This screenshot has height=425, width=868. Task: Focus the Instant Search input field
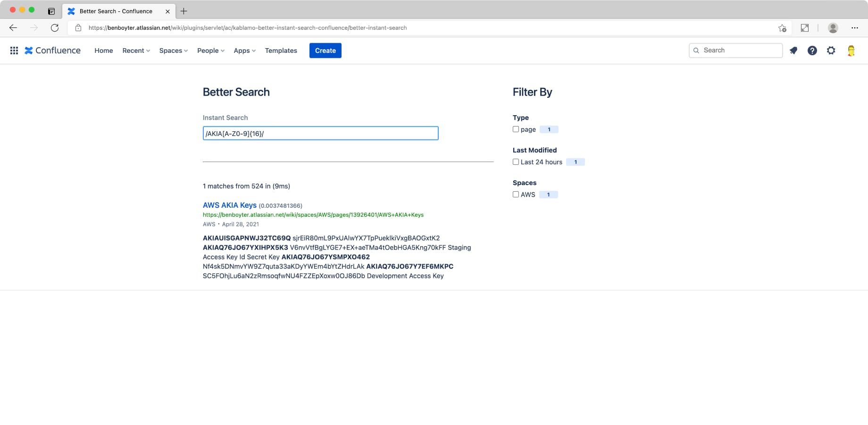click(321, 133)
